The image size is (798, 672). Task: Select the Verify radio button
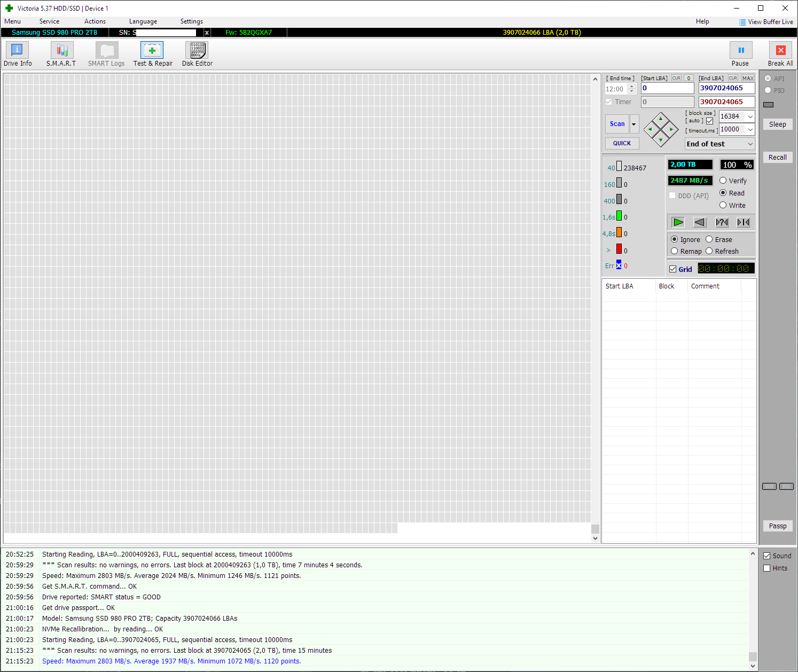(723, 181)
